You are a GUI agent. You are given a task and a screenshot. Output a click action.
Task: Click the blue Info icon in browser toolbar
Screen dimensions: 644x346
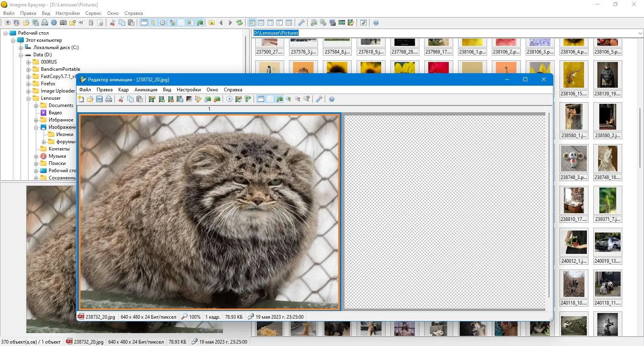54,23
